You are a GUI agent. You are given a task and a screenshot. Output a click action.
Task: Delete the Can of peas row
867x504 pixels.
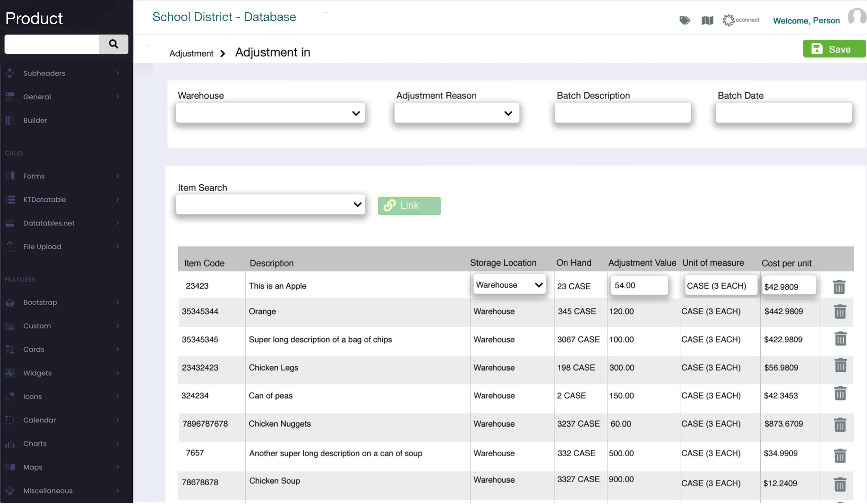pyautogui.click(x=840, y=393)
